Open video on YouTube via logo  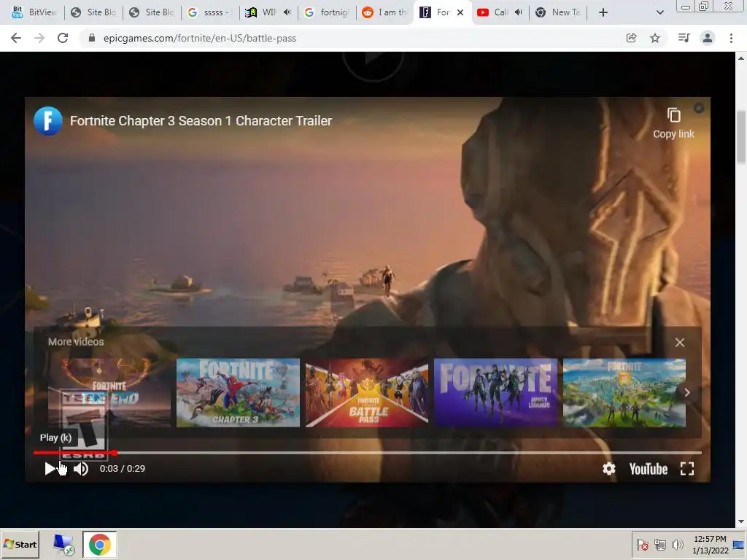click(x=649, y=469)
